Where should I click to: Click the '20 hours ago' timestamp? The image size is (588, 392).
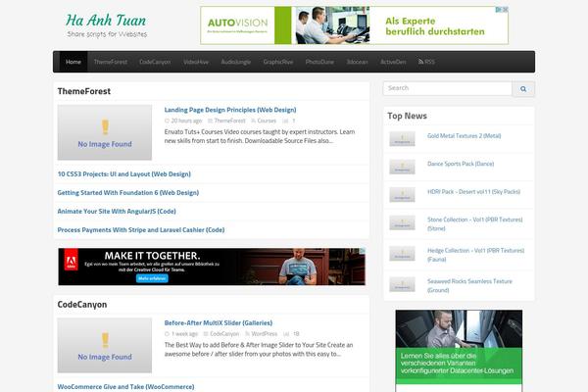coord(186,121)
